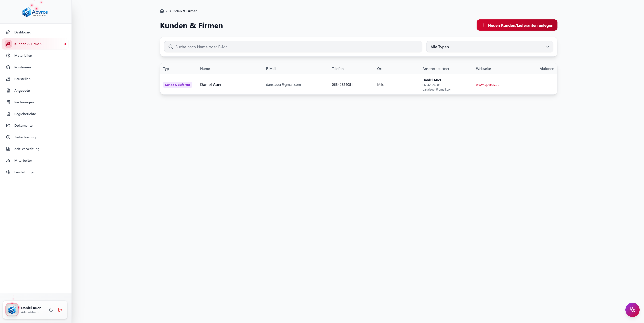Click the Zeiterfassung clock icon

(x=8, y=137)
